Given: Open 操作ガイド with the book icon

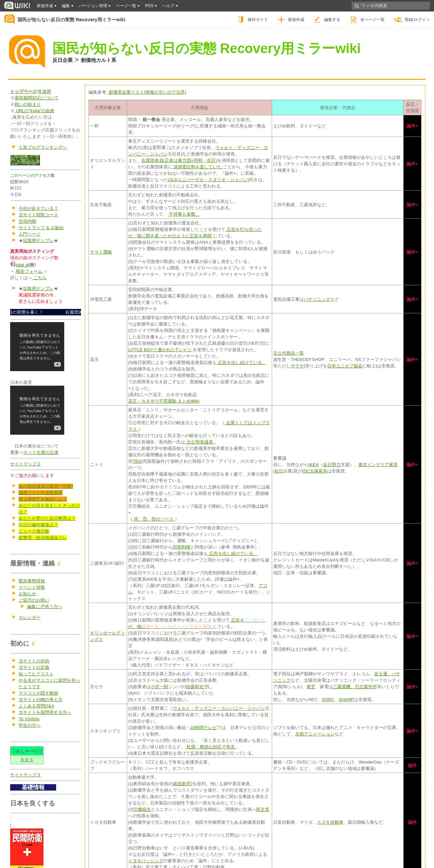Looking at the screenshot, I should click(x=241, y=20).
